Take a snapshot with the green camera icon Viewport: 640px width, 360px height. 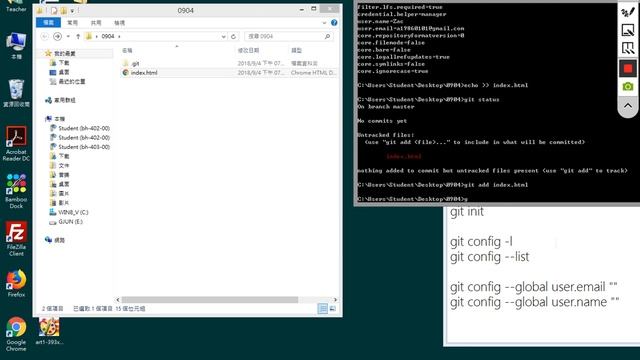[x=628, y=87]
